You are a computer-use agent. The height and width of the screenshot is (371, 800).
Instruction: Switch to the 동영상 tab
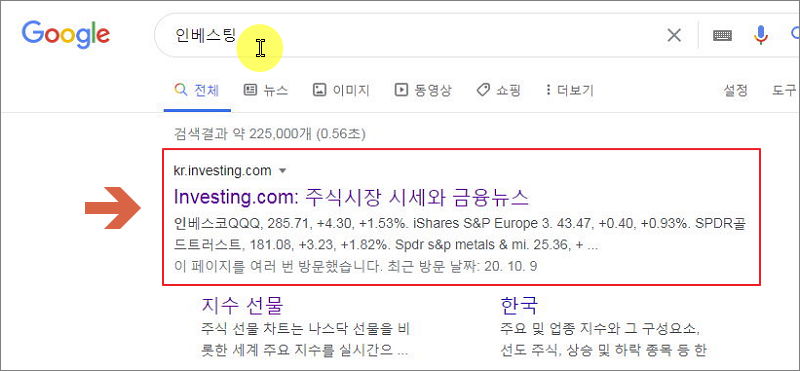pos(423,91)
